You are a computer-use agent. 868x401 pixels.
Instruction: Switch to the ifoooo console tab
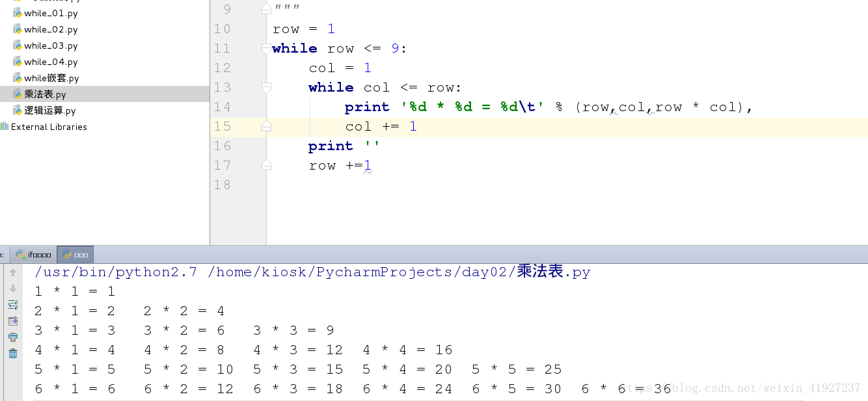(33, 254)
